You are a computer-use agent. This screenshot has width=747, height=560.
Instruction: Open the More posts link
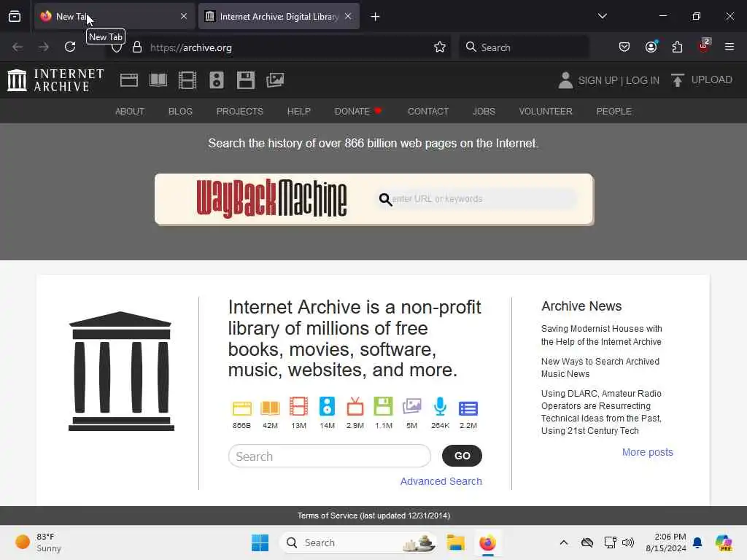648,452
